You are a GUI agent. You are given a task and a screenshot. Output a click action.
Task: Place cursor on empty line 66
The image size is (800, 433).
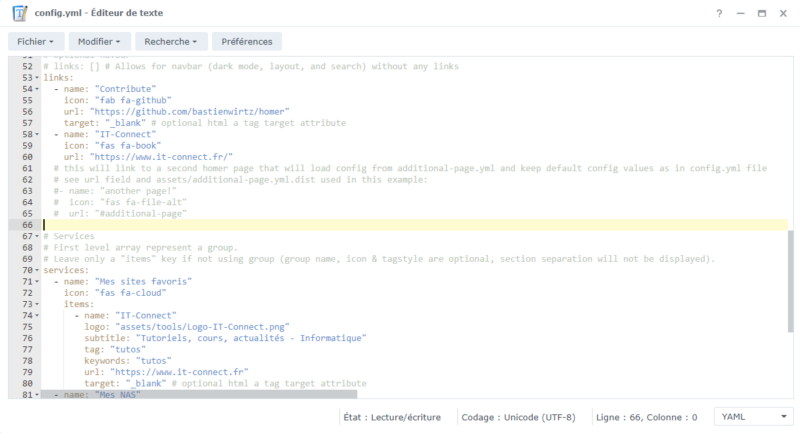[300, 225]
